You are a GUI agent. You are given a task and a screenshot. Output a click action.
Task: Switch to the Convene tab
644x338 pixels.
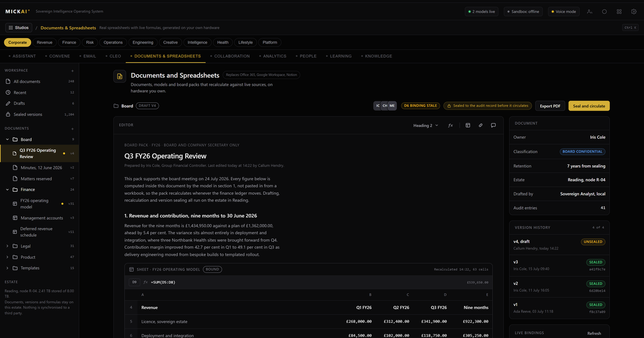click(x=58, y=56)
